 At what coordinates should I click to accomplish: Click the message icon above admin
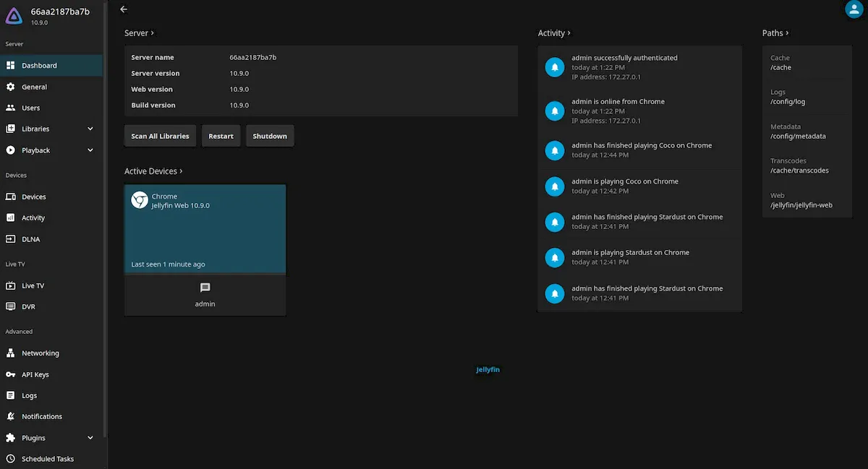(x=205, y=288)
